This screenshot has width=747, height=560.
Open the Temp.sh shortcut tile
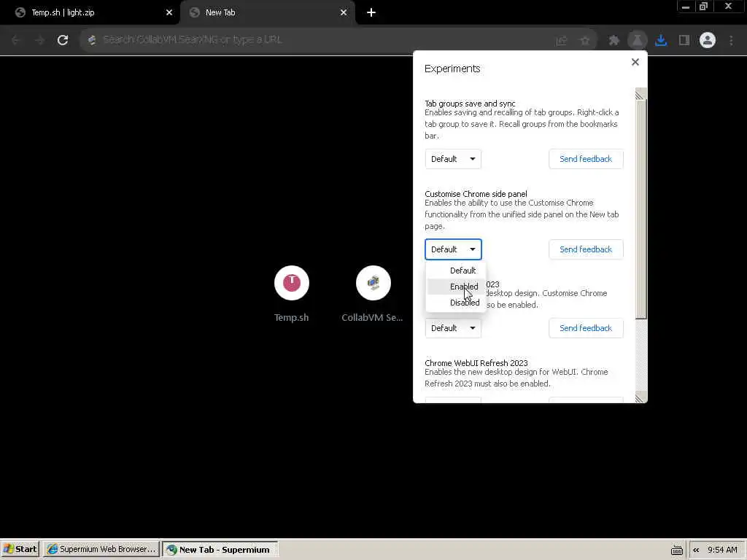(x=292, y=294)
